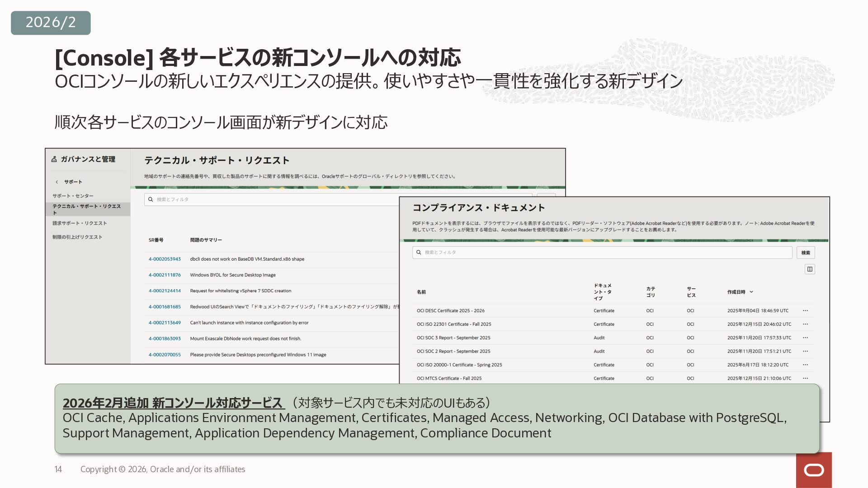Viewport: 868px width, 488px height.
Task: Click the Governance and Management sidebar icon
Action: coord(54,159)
